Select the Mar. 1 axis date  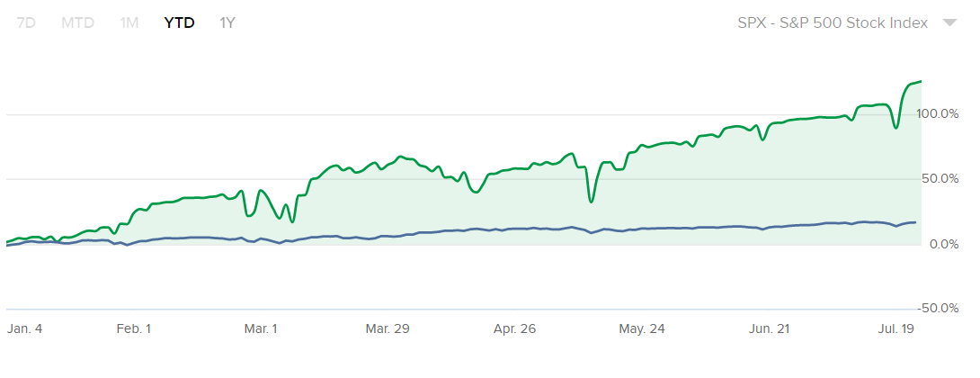261,329
